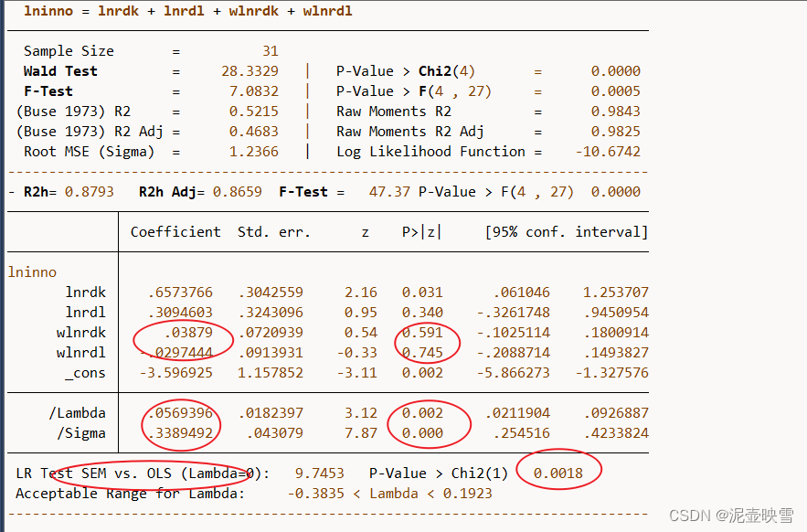Select wlnrdk p-value 0.591
807x532 pixels.
pyautogui.click(x=422, y=332)
